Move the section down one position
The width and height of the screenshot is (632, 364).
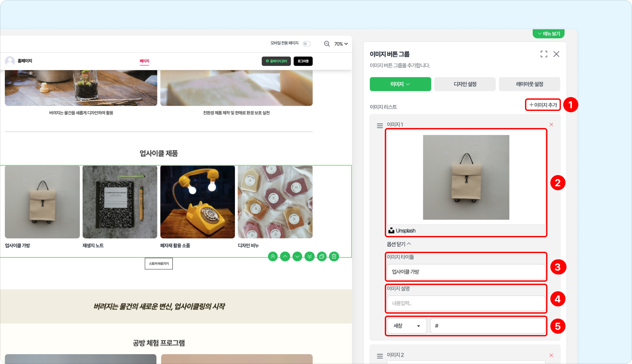coord(297,256)
